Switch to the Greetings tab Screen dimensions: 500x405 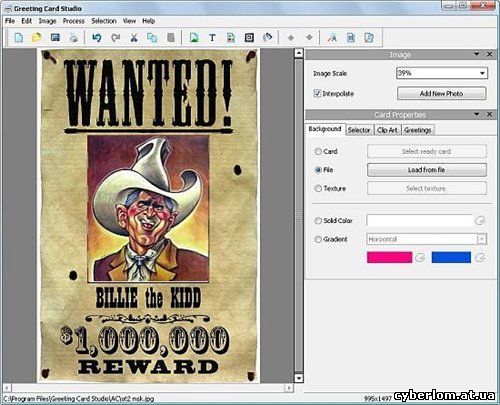[418, 130]
